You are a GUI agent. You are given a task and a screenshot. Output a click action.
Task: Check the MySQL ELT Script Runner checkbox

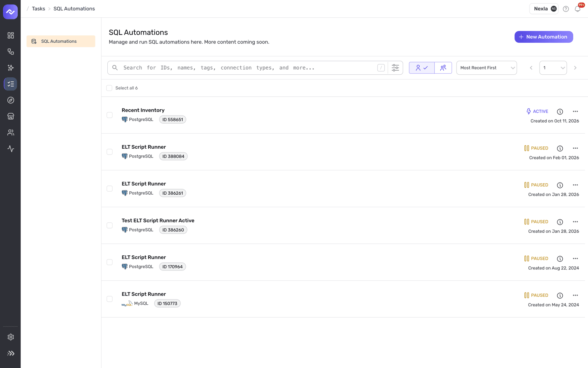coord(110,299)
